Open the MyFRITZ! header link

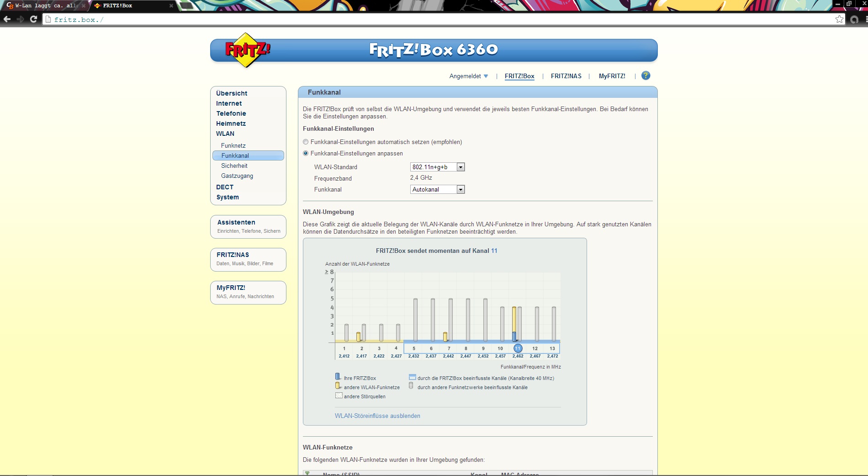point(612,76)
